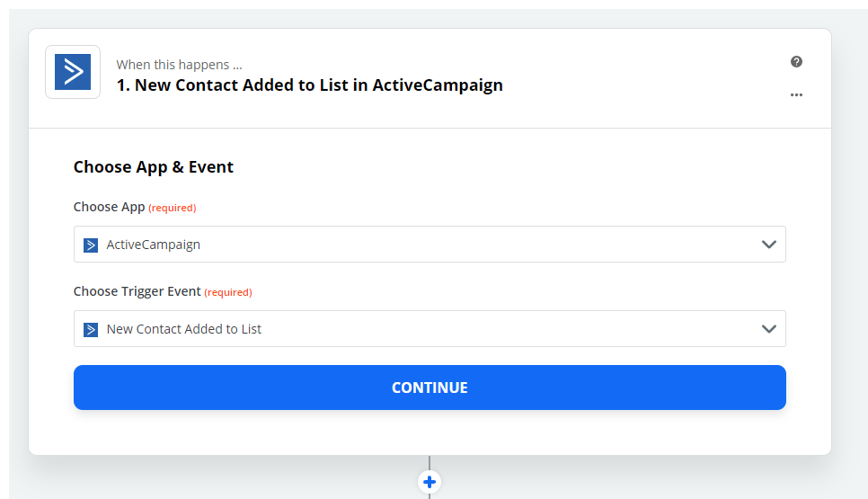This screenshot has width=868, height=499.
Task: Select the step title New Contact Added to List in ActiveCampaign
Action: tap(309, 85)
